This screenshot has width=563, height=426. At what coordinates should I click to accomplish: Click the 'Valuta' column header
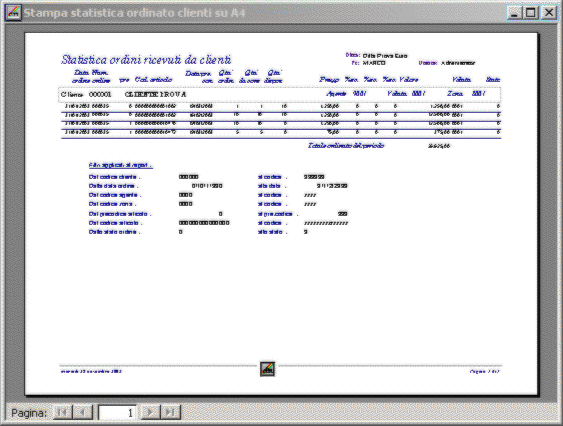point(461,79)
